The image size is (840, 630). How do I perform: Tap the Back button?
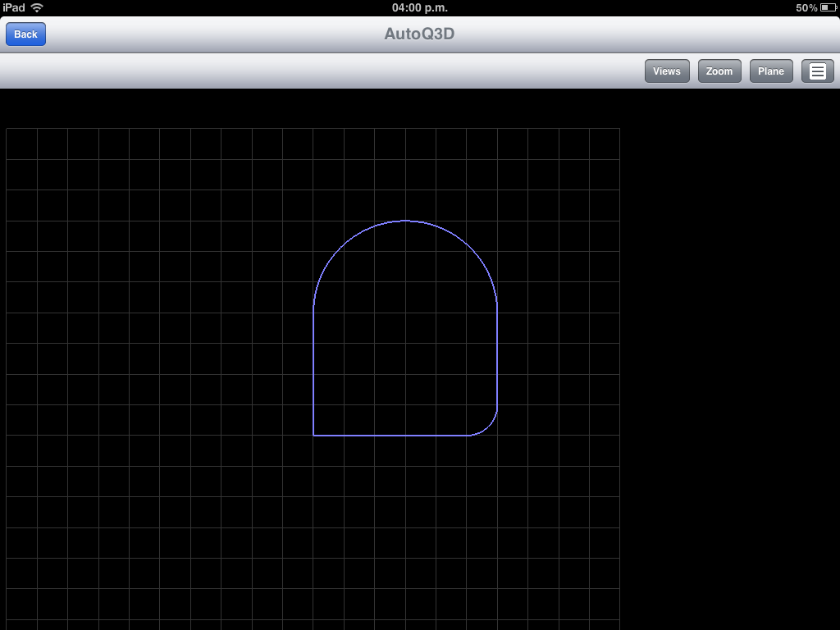25,34
